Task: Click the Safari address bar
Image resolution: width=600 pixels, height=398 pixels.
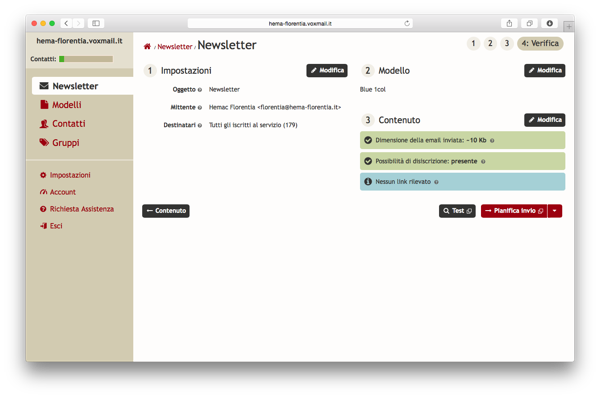Action: [x=300, y=23]
